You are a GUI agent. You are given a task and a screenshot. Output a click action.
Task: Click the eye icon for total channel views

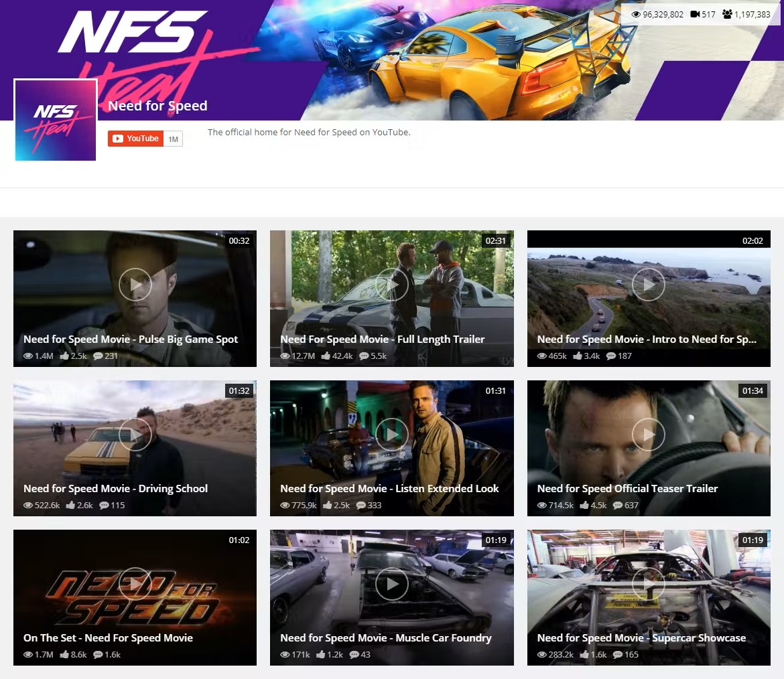636,15
